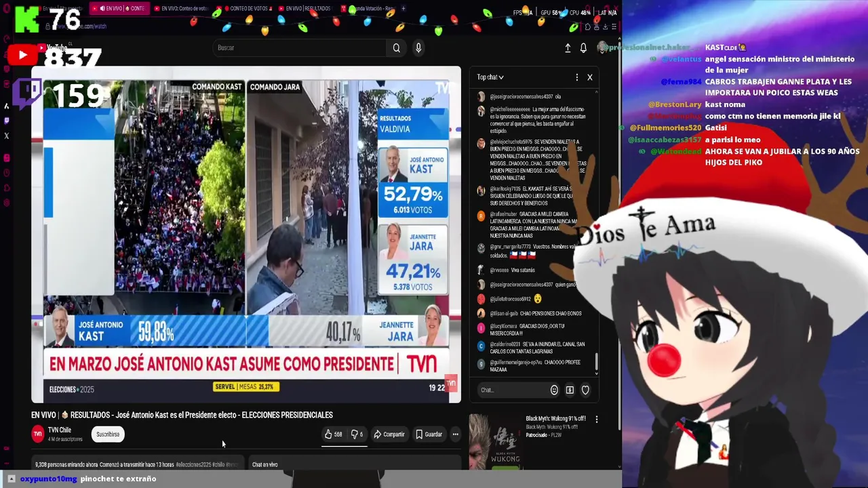Activate voice search microphone icon
Screen dimensions: 868x488
point(418,47)
